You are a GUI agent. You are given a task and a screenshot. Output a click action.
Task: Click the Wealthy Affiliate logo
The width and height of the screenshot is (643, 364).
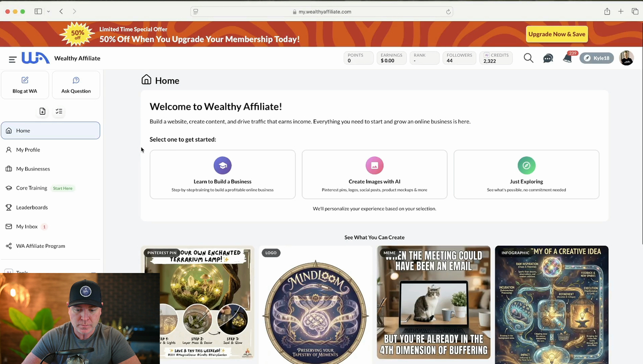pos(35,58)
